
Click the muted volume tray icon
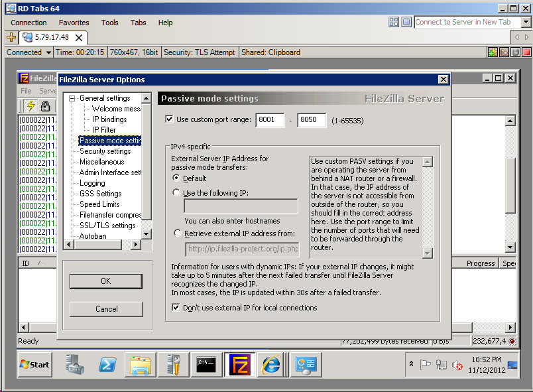point(457,365)
